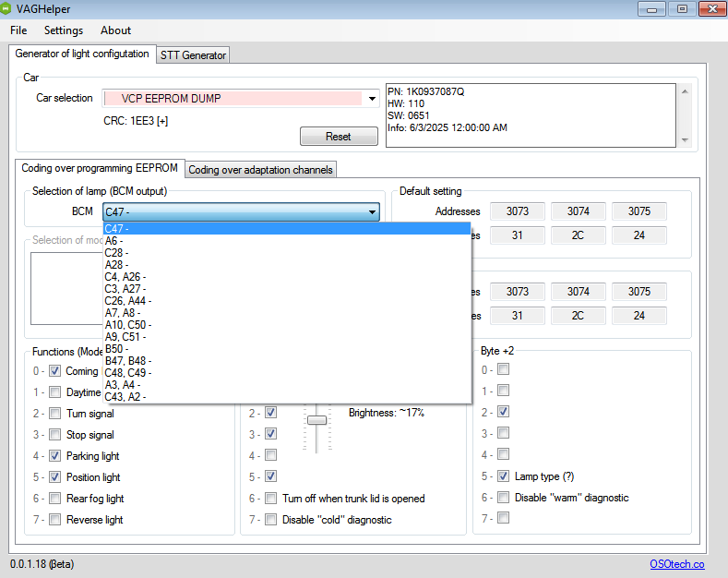Image resolution: width=728 pixels, height=578 pixels.
Task: Select 'A10, C50 -' in the BCM list
Action: [x=287, y=325]
